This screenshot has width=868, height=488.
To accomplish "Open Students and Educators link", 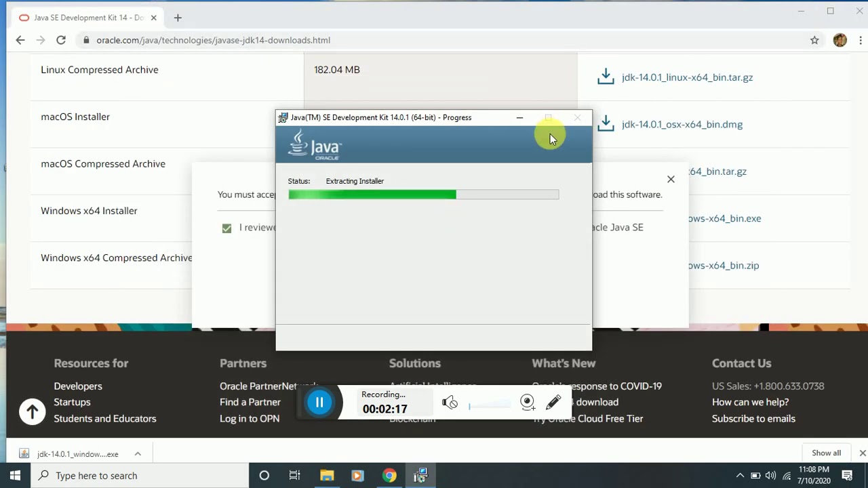I will [x=105, y=418].
